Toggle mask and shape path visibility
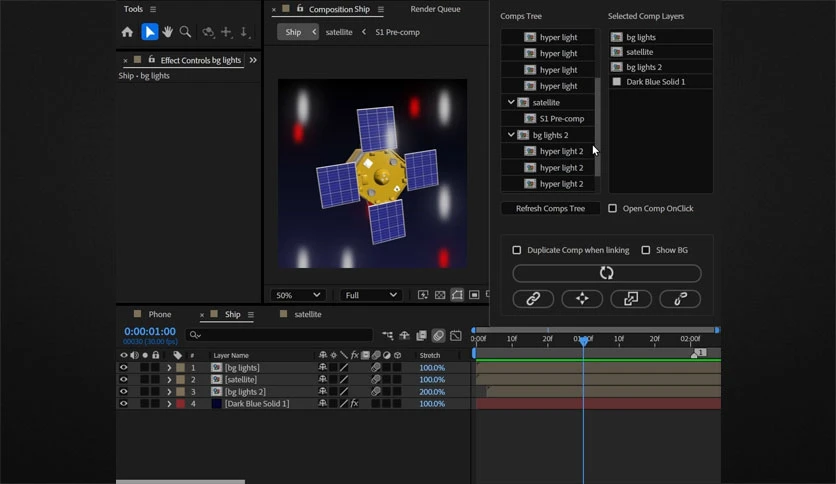The image size is (836, 484). point(457,295)
